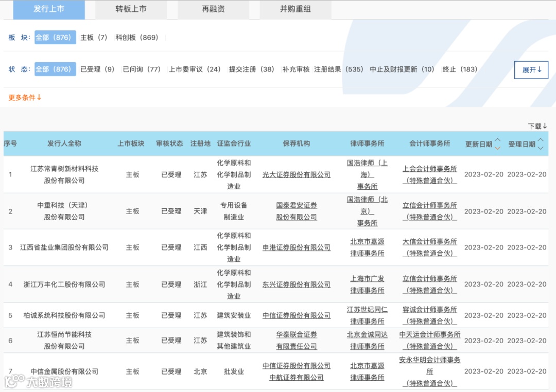Open 中航证券有限公司 sponsor link
This screenshot has width=556, height=392.
(297, 378)
